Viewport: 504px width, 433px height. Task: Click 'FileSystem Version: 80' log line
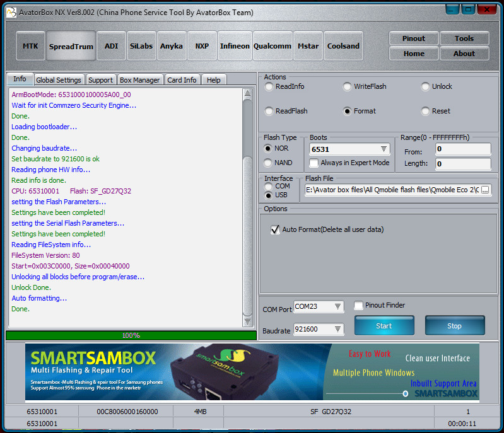point(45,255)
